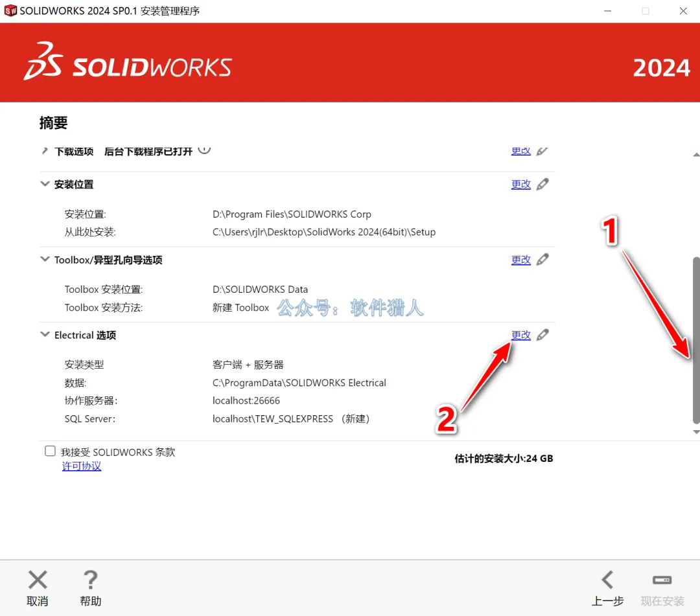700x616 pixels.
Task: Click the pencil icon beside Toolbox 更改
Action: pyautogui.click(x=542, y=259)
